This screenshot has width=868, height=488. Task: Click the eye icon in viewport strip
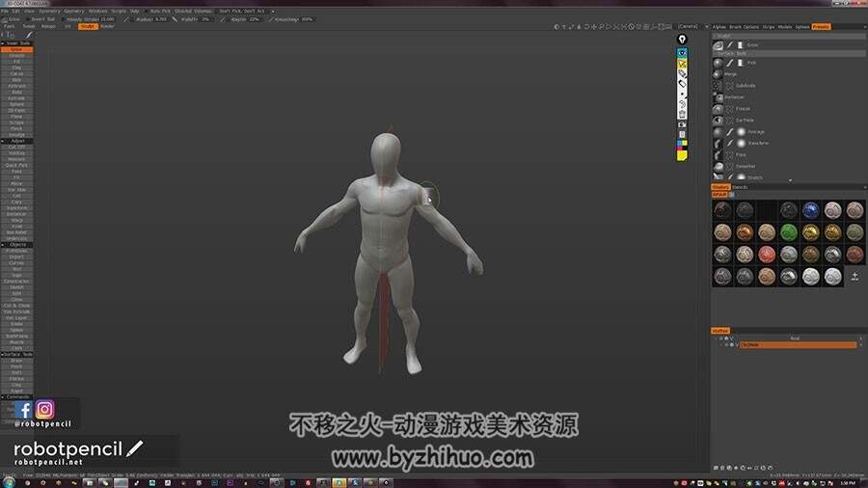[x=682, y=53]
